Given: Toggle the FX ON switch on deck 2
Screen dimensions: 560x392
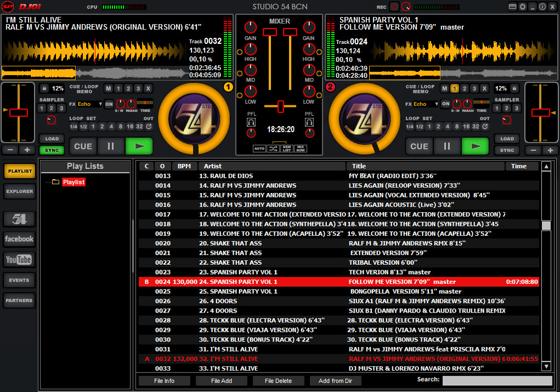Looking at the screenshot, I should coord(444,104).
